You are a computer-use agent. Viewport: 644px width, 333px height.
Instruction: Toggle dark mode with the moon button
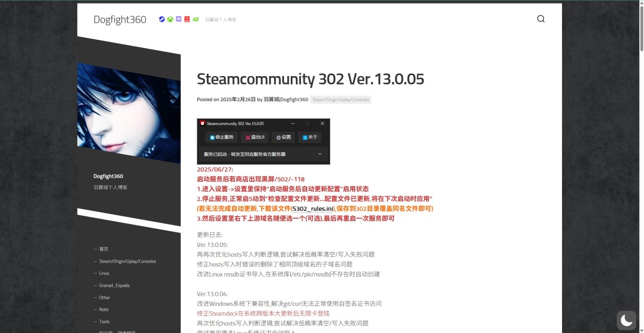[626, 320]
